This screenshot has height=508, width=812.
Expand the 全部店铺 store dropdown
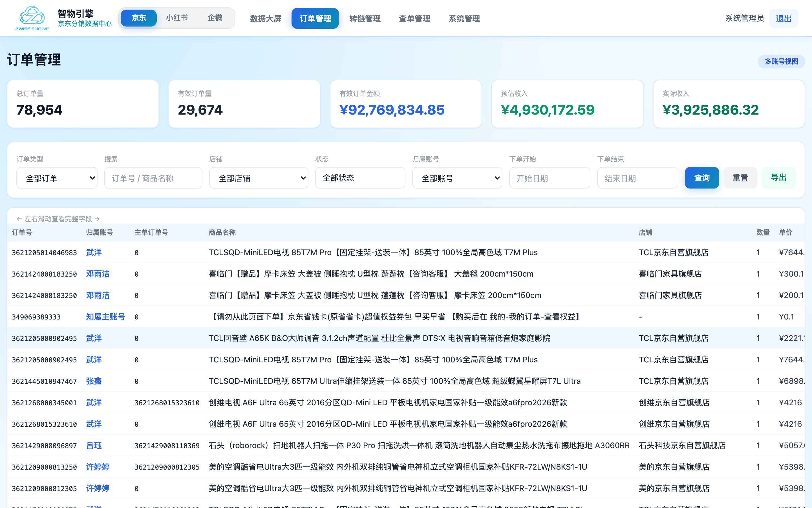259,178
